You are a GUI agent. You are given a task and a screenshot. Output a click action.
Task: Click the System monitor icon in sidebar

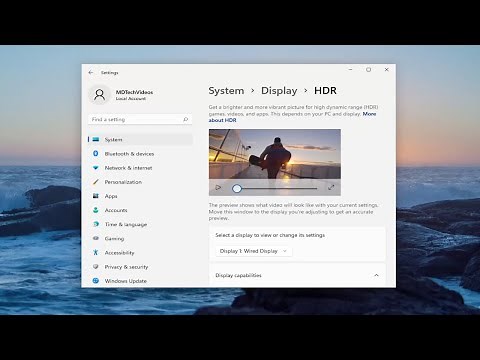pos(96,139)
